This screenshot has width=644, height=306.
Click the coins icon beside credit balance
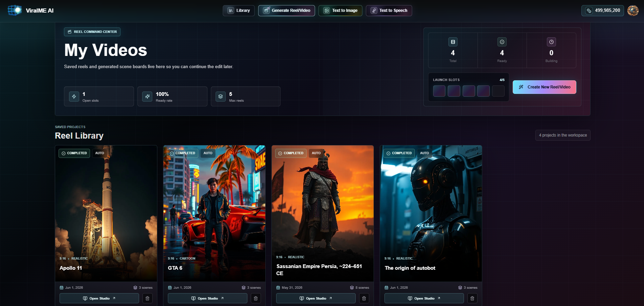(589, 11)
